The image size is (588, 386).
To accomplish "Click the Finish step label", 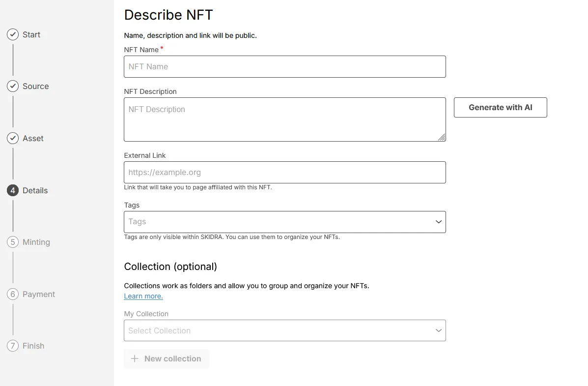I will (x=33, y=346).
